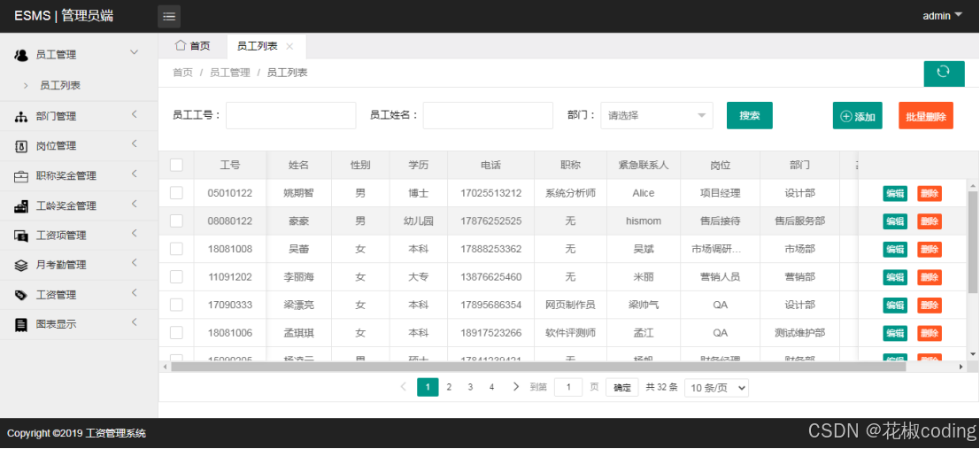The width and height of the screenshot is (980, 449).
Task: Open the 工资管理 sidebar menu
Action: tap(79, 295)
